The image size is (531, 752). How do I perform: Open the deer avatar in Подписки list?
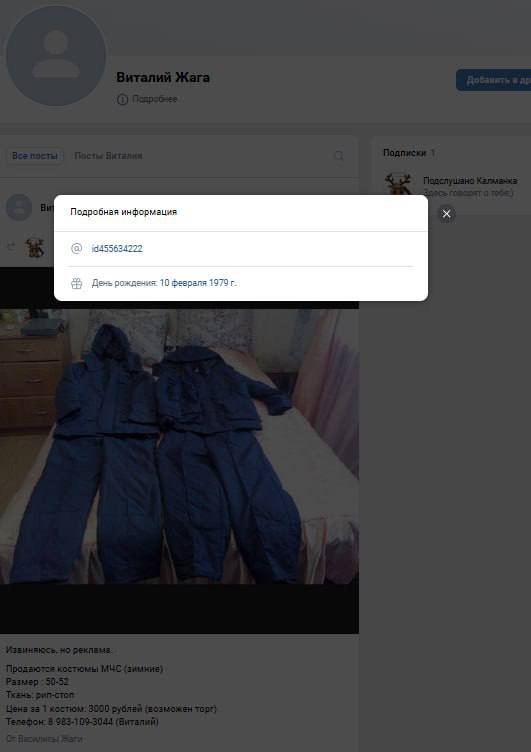click(x=398, y=185)
